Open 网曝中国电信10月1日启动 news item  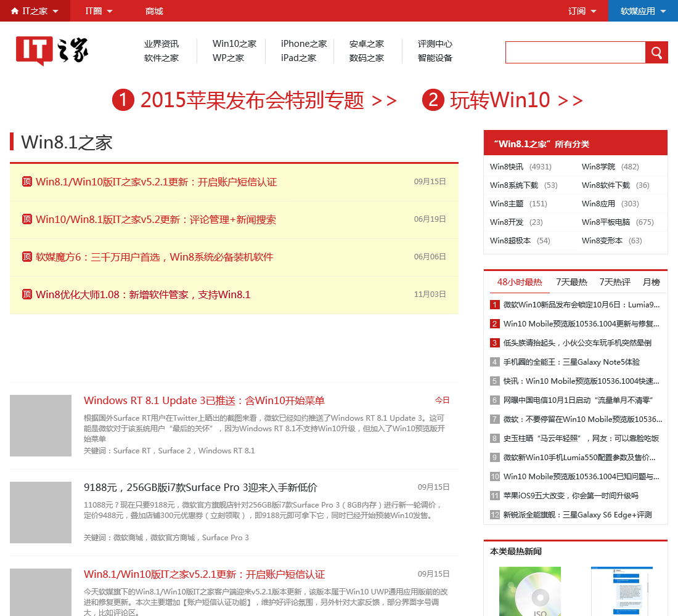[578, 400]
